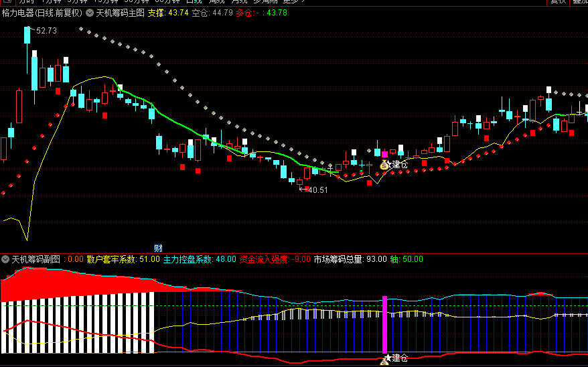Image resolution: width=588 pixels, height=367 pixels.
Task: Click the 资金流入强度: -9.00 readout
Action: 275,259
